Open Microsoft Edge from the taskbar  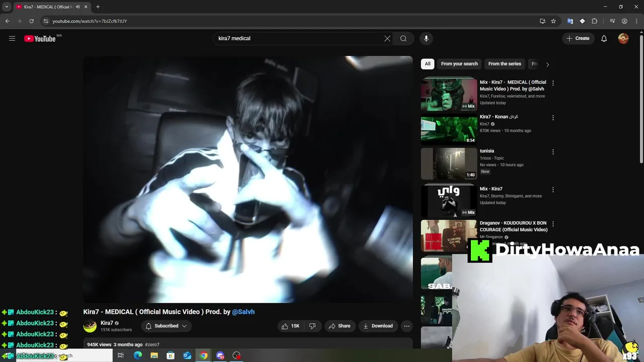[x=137, y=355]
